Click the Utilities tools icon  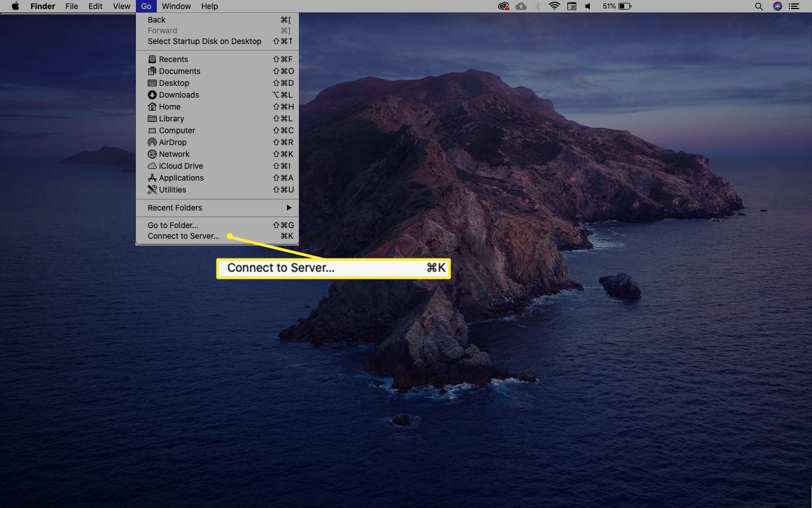(x=152, y=190)
